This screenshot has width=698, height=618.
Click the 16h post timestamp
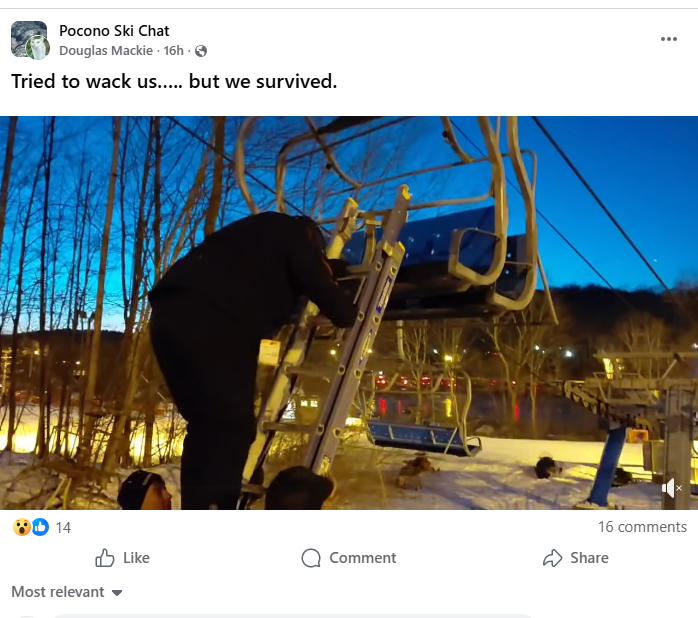[x=174, y=51]
